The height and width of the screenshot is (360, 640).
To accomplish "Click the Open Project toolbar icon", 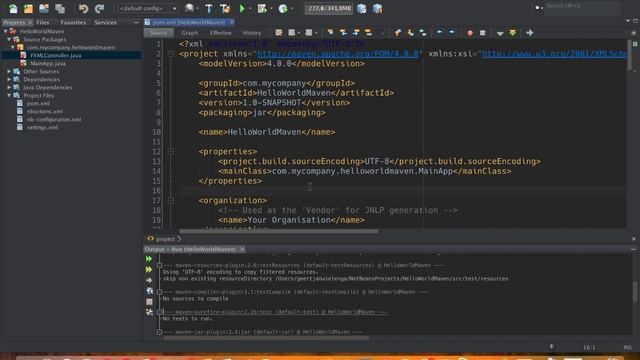I will pyautogui.click(x=44, y=8).
